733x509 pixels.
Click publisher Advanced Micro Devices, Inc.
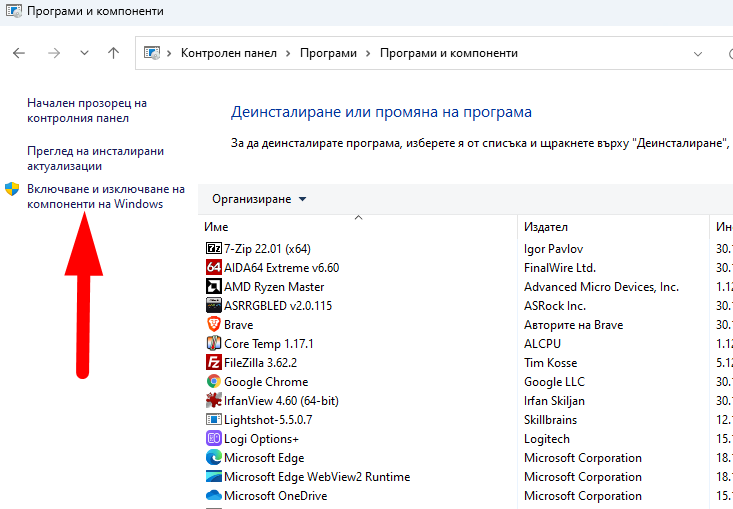pos(601,287)
